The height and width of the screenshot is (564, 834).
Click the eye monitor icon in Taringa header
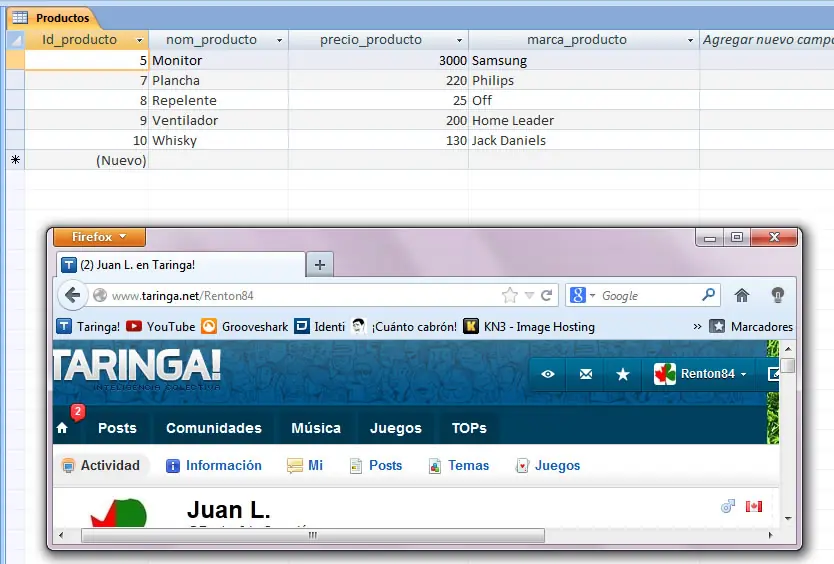click(x=548, y=374)
